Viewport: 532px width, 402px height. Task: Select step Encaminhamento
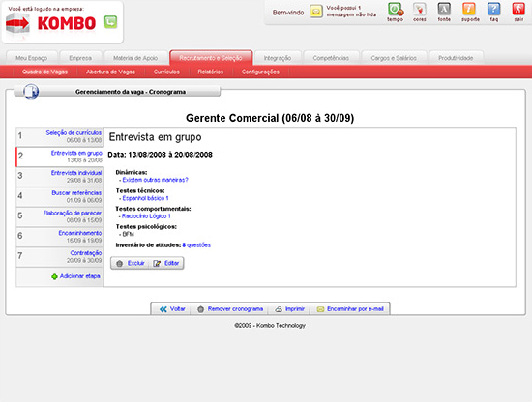60,237
